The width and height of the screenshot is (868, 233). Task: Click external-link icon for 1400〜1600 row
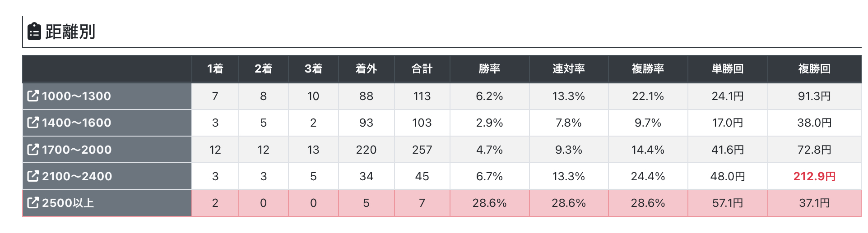(x=33, y=122)
